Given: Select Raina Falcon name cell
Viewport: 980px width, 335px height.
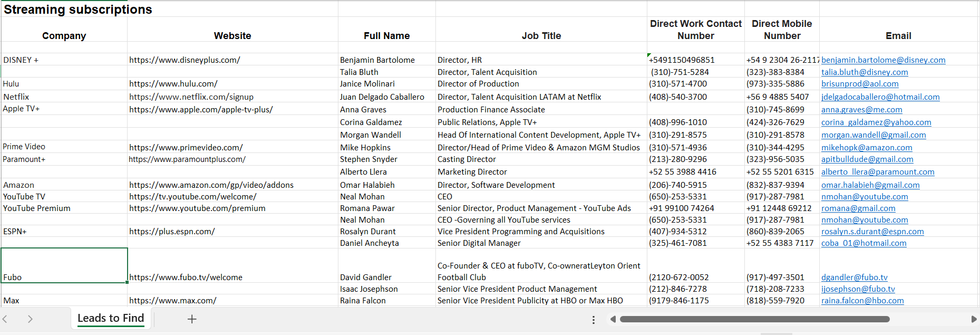Looking at the screenshot, I should point(386,300).
